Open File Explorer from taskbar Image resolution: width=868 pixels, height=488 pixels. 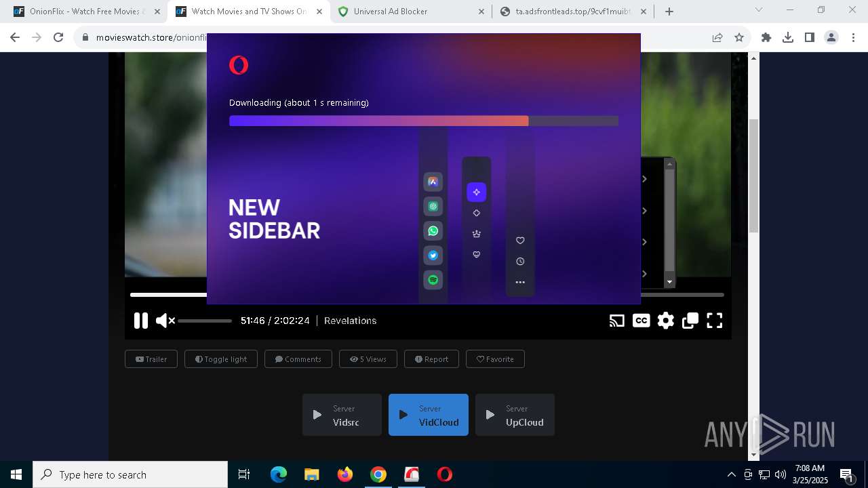[x=312, y=474]
